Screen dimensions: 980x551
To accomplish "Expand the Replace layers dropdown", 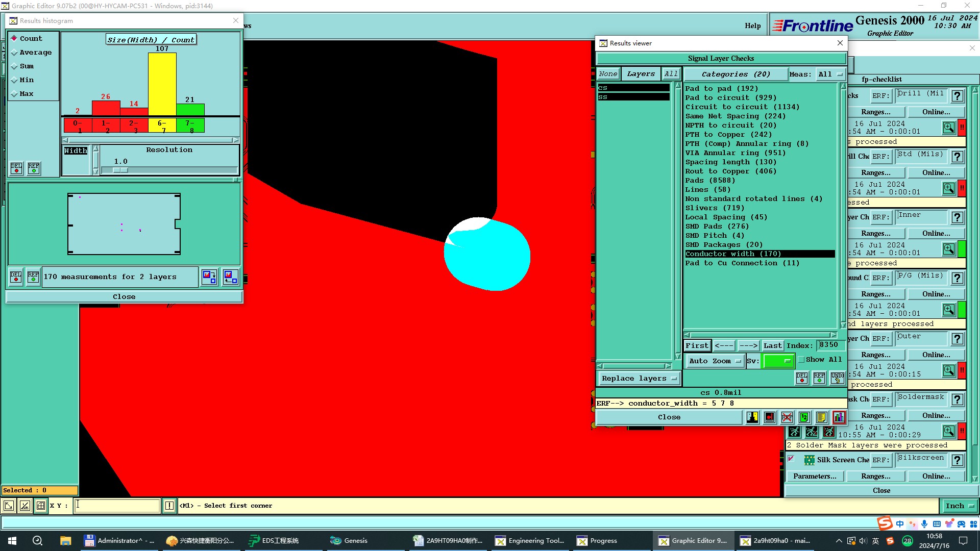I will point(638,379).
